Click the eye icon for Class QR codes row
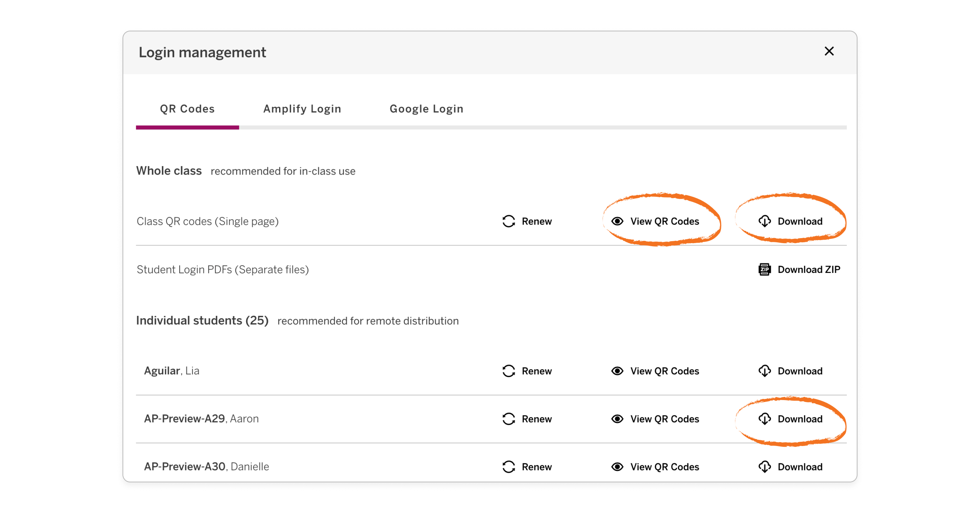Screen dimensions: 980x513 617,221
